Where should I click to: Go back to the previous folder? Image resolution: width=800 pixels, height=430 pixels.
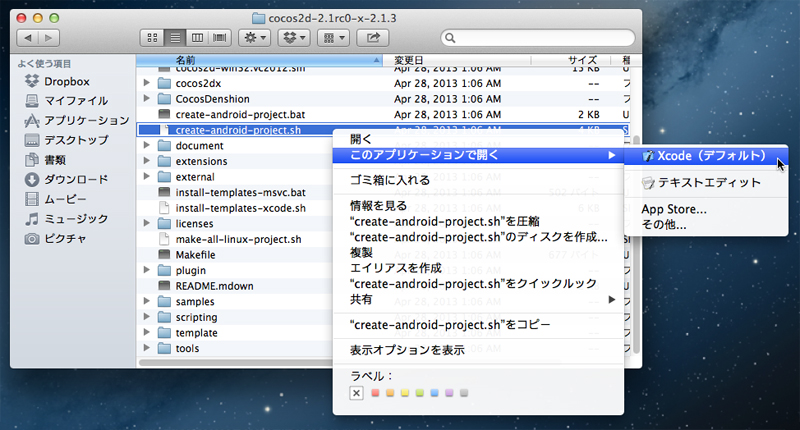28,38
